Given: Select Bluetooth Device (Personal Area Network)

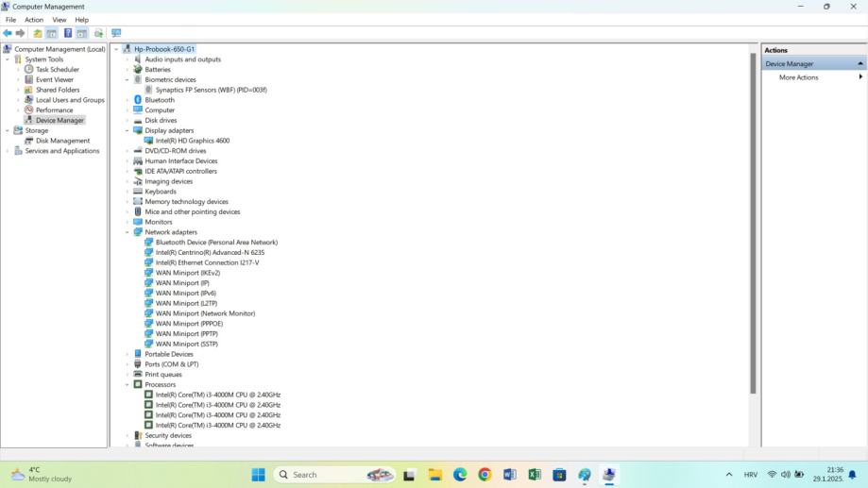Looking at the screenshot, I should (216, 243).
